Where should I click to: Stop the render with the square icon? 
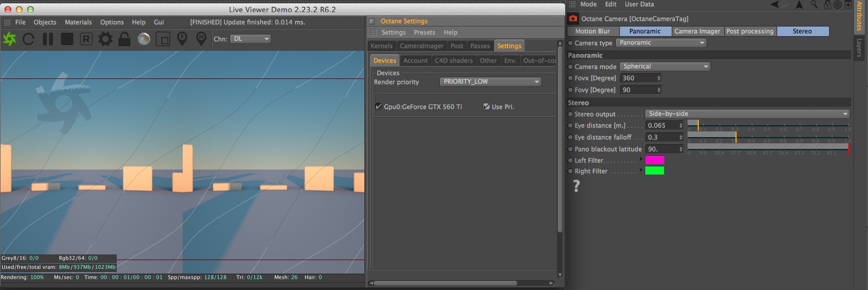(67, 39)
